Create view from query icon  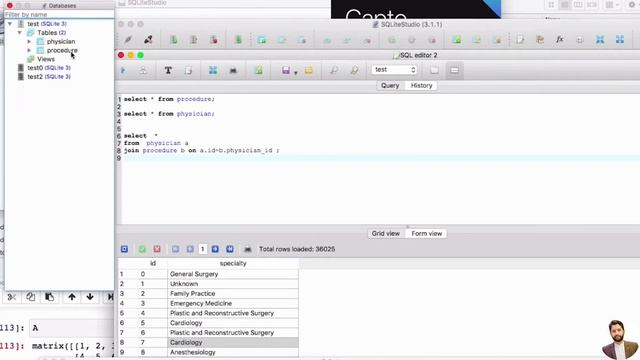258,70
